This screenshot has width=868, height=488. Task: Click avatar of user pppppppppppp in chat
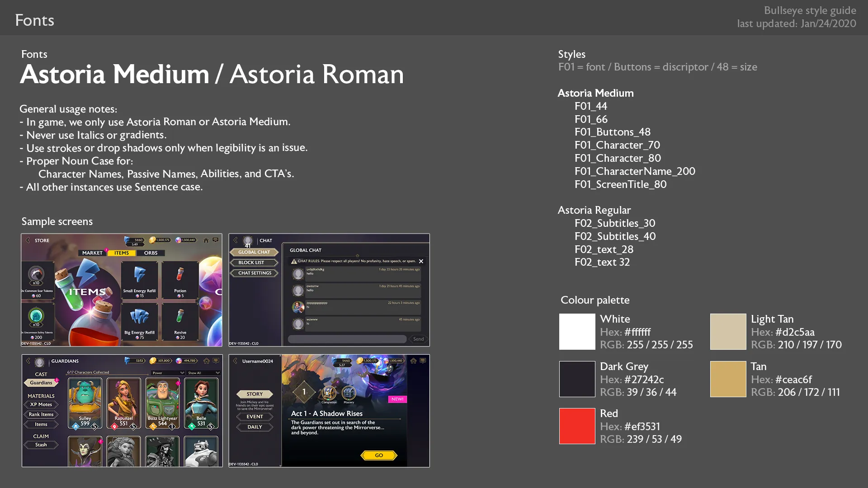click(x=298, y=307)
